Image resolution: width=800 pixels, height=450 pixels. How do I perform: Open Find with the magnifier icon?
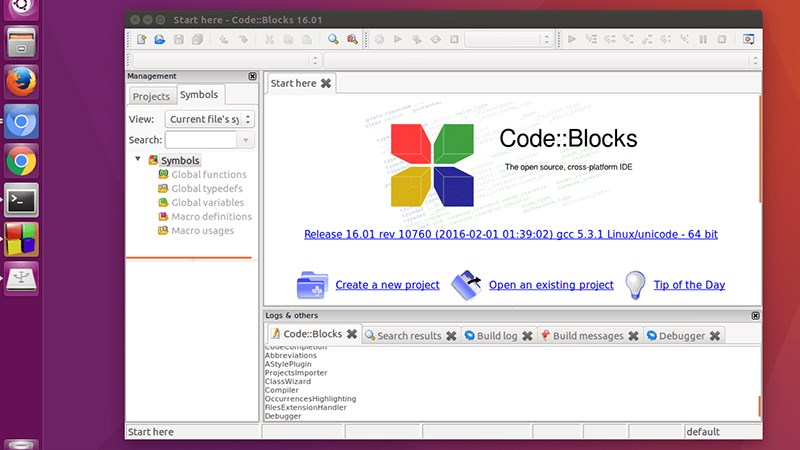pyautogui.click(x=333, y=39)
